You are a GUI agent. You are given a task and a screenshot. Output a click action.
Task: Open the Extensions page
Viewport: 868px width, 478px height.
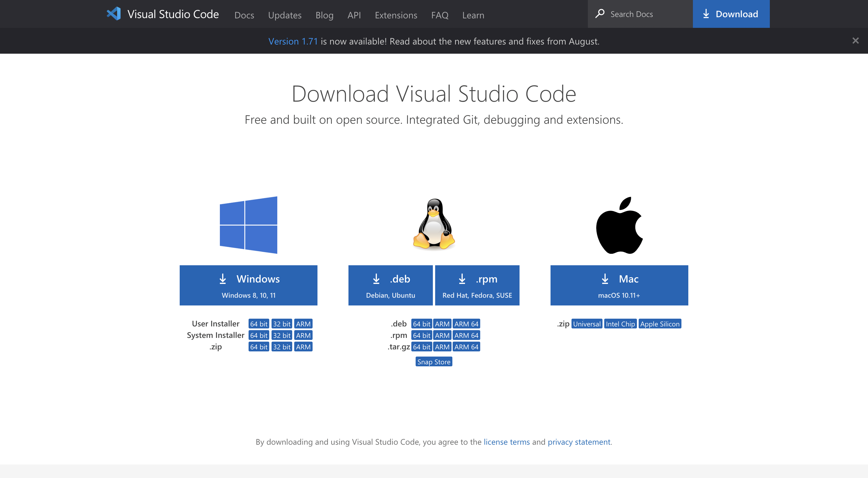[x=396, y=15]
